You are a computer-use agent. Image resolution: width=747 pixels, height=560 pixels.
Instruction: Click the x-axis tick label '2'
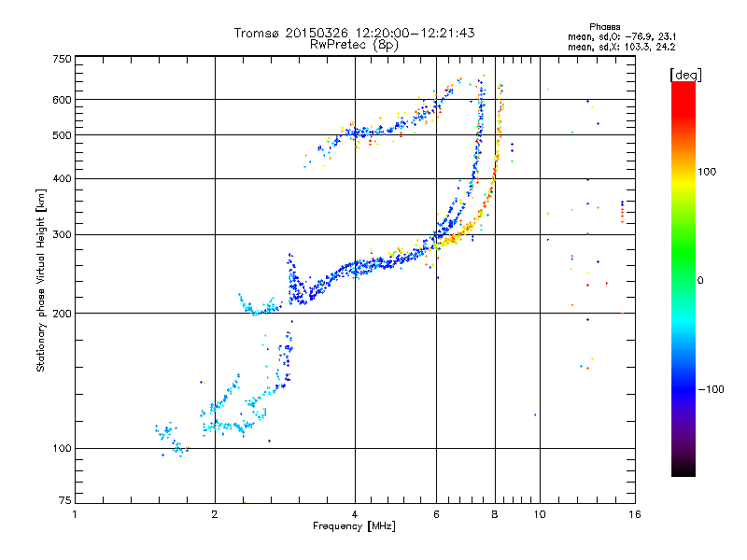coord(215,514)
